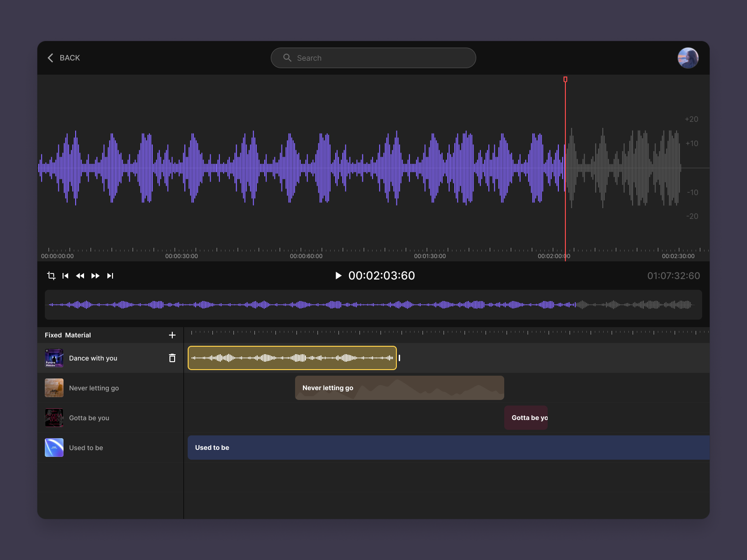
Task: Click the BACK navigation item
Action: click(x=69, y=58)
